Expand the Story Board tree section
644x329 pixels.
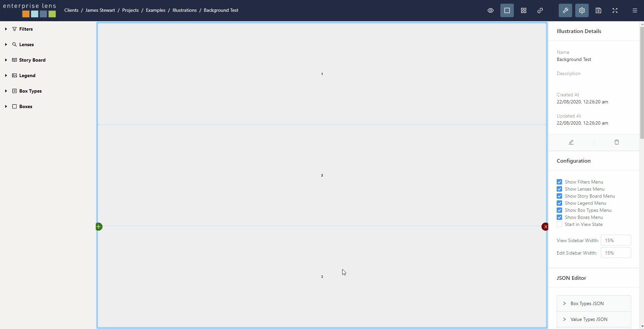pyautogui.click(x=6, y=60)
